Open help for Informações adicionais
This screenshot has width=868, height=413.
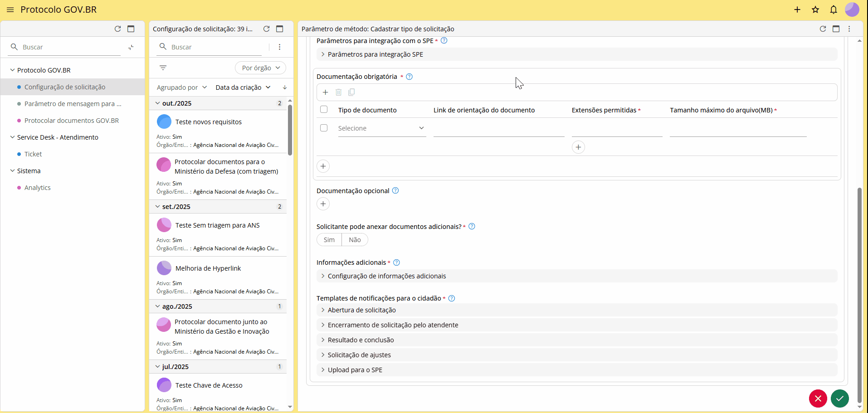point(396,262)
